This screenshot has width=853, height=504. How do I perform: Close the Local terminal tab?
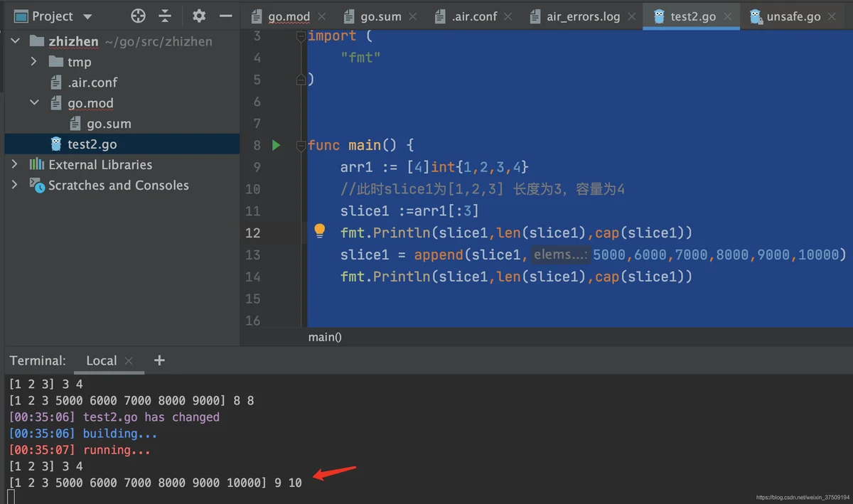coord(129,361)
